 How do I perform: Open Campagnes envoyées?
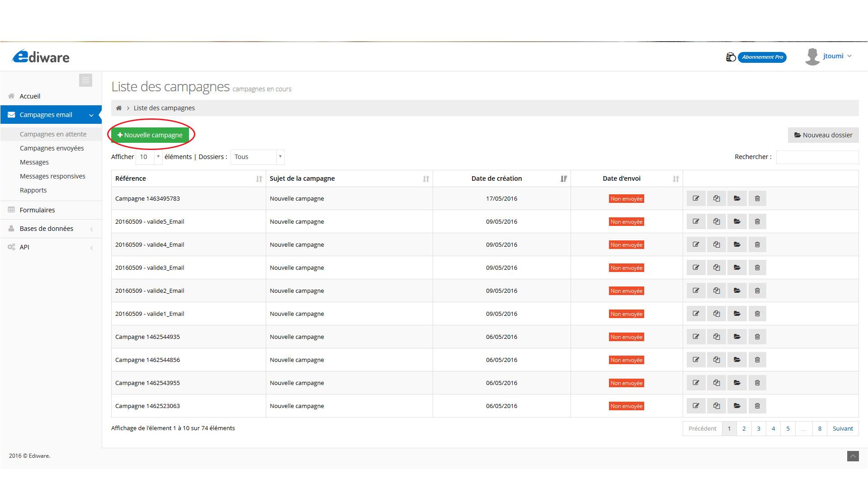52,148
